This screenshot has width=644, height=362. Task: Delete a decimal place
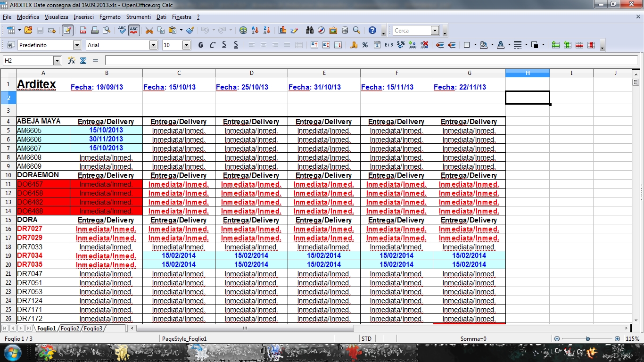tap(424, 45)
